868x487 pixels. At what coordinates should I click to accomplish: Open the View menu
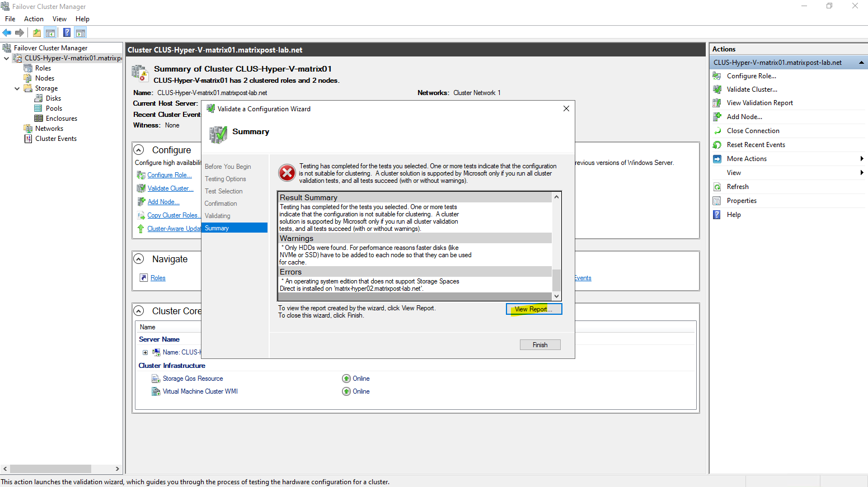point(59,19)
